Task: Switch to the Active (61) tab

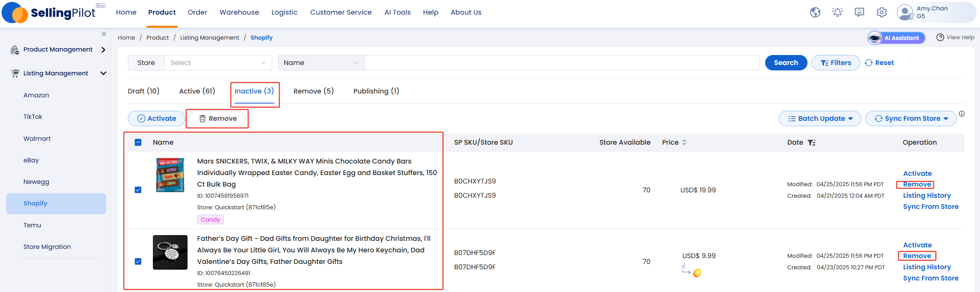Action: (x=197, y=91)
